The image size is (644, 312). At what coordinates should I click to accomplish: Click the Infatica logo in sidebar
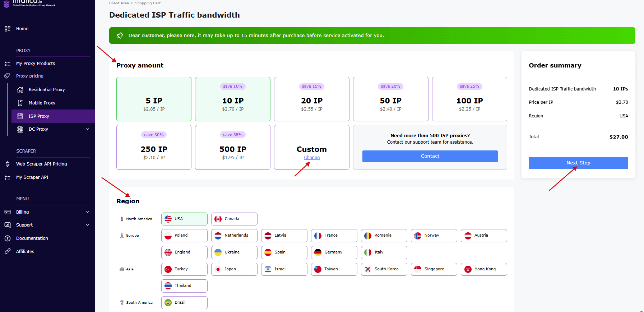29,3
